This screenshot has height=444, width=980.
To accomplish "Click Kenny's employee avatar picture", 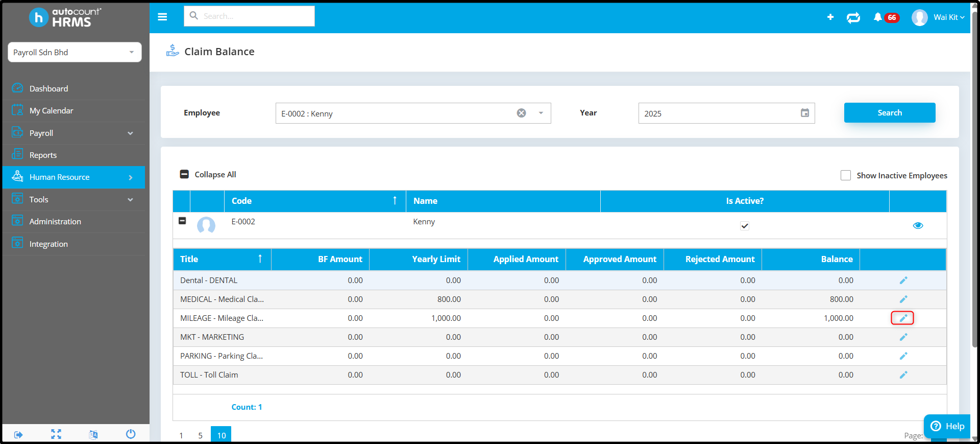I will (x=206, y=225).
